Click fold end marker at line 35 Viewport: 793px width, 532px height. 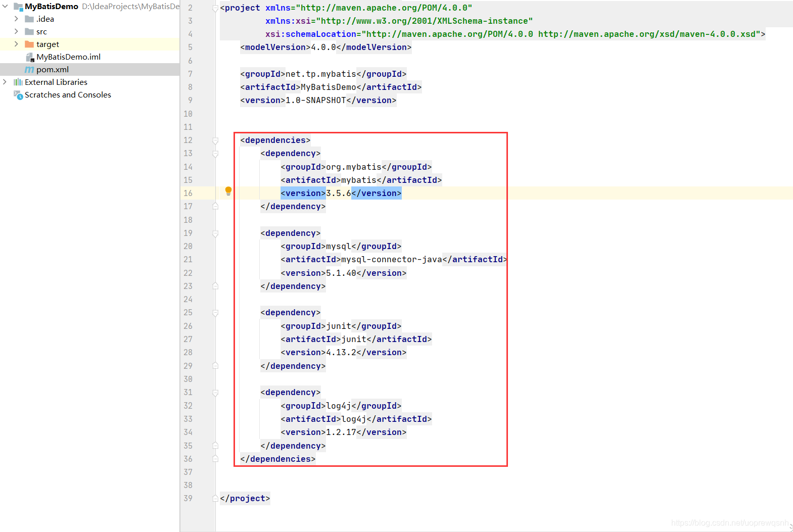[x=215, y=446]
